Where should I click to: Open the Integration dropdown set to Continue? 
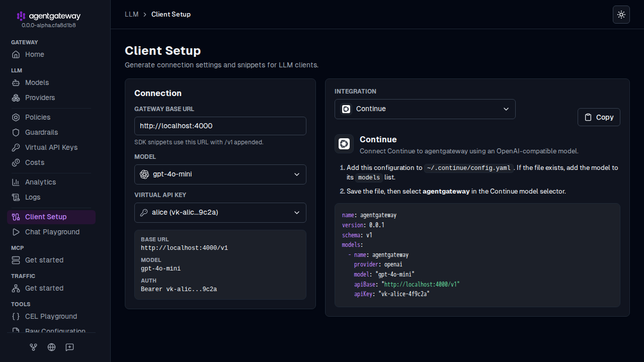(x=425, y=109)
